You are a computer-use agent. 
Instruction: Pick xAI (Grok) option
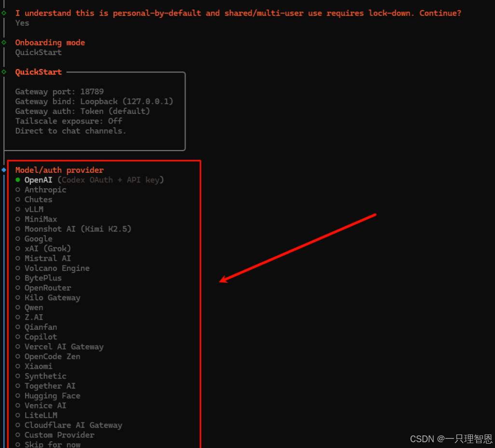[x=43, y=248]
